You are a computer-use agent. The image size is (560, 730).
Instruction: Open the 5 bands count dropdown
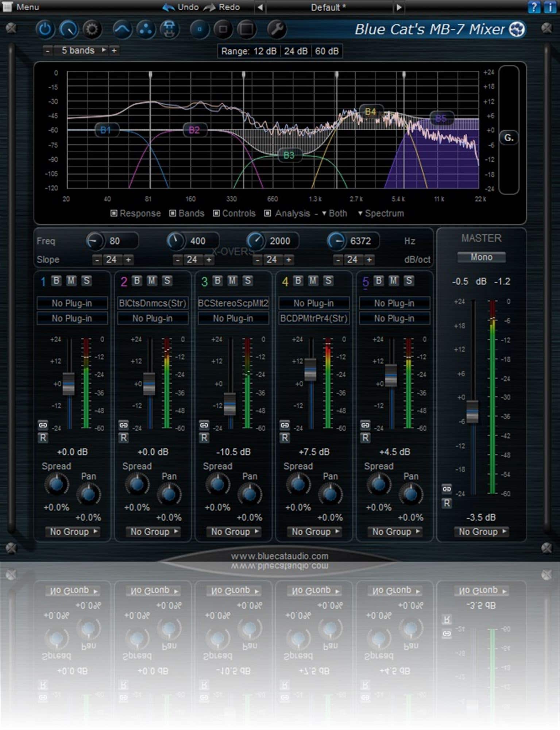[81, 50]
